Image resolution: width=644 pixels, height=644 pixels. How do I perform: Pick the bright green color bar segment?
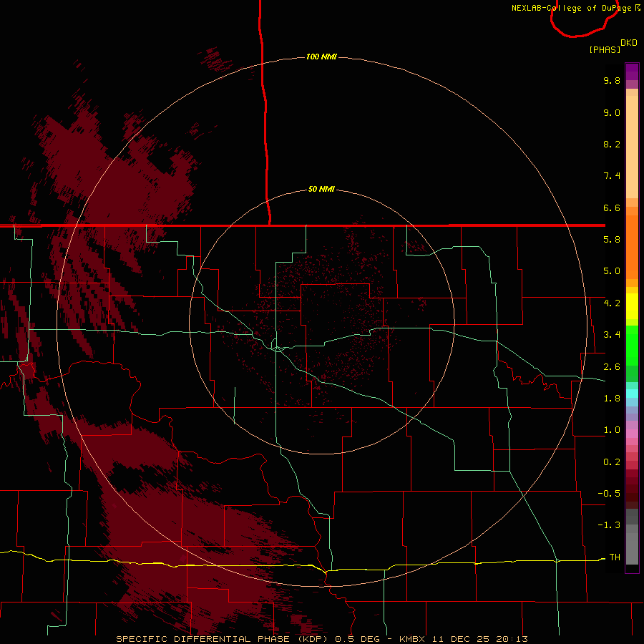tap(632, 345)
